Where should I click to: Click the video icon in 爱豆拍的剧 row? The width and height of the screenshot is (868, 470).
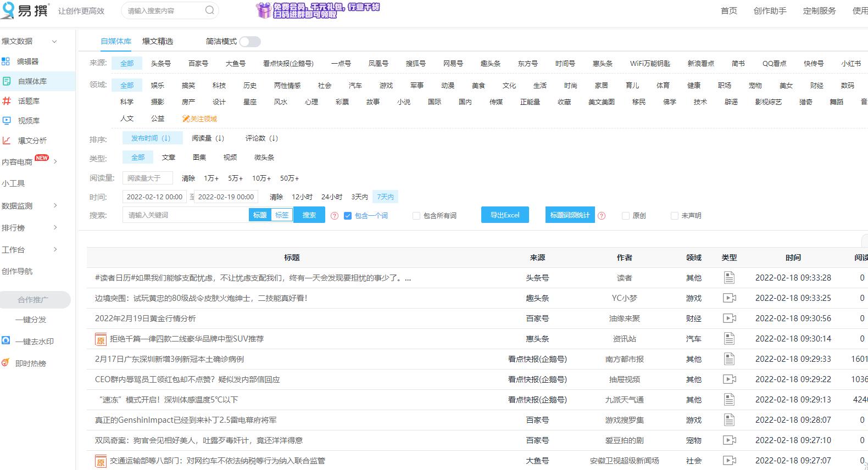pos(729,440)
